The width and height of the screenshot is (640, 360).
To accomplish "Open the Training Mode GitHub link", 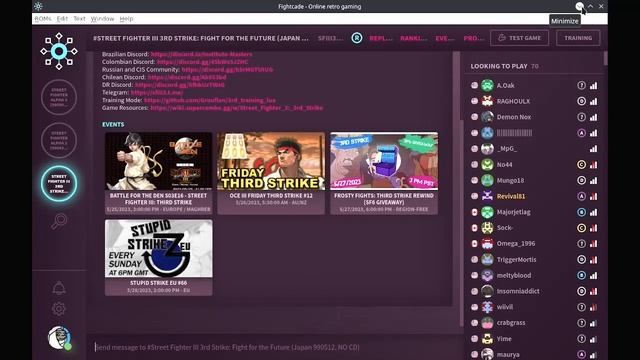I will (x=210, y=100).
